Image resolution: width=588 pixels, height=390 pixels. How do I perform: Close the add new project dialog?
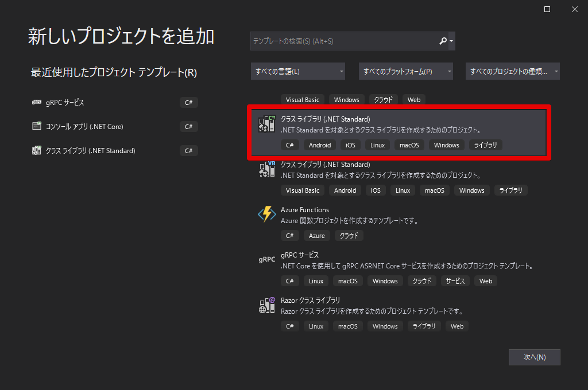point(574,9)
